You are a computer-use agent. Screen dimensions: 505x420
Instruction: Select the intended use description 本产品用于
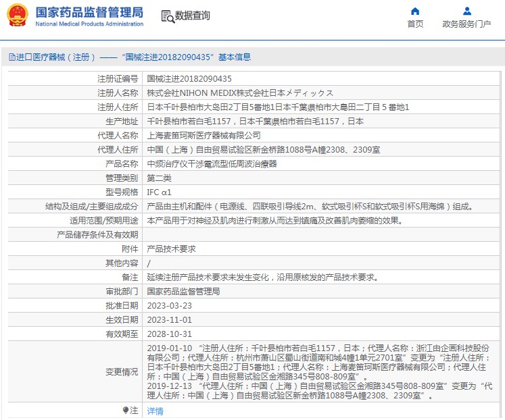pyautogui.click(x=275, y=221)
